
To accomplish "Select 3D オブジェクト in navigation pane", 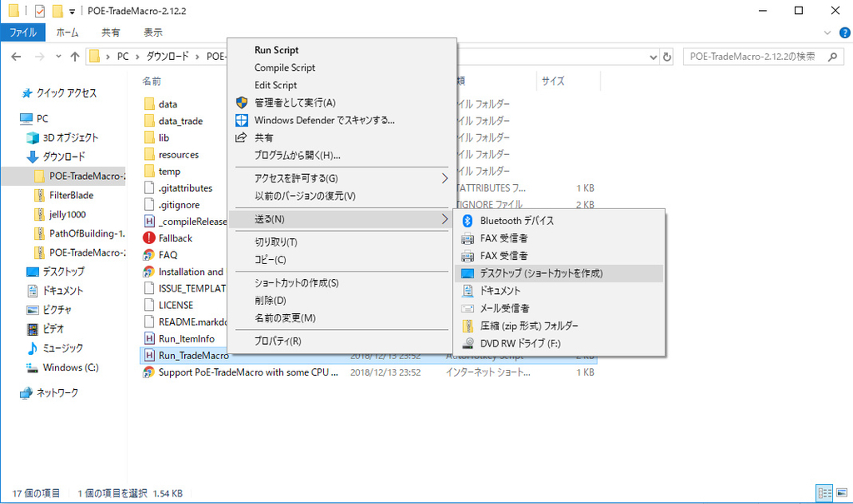I will pos(71,137).
